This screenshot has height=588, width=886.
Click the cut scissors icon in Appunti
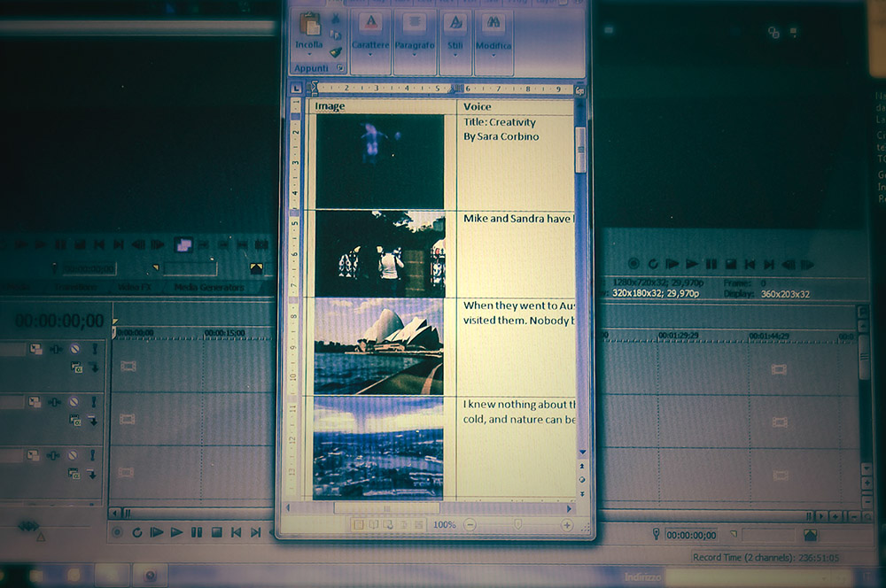tap(336, 19)
